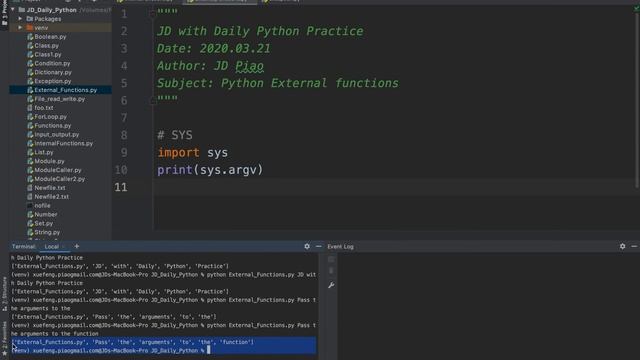Click highlighted terminal output ending in 'function'
The height and width of the screenshot is (360, 640).
[x=133, y=342]
